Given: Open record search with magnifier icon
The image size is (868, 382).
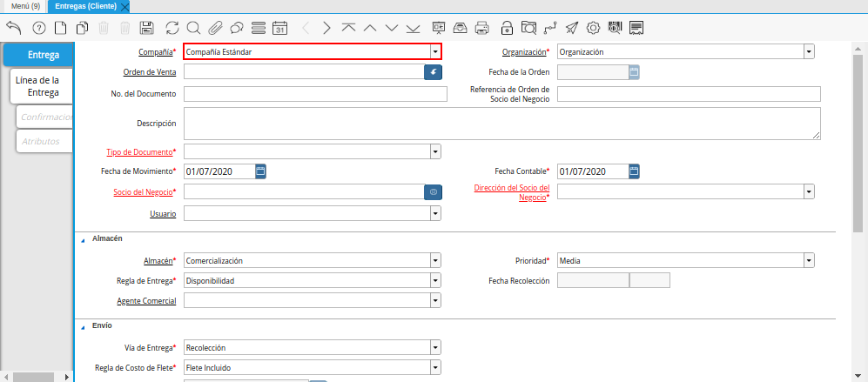Looking at the screenshot, I should [193, 28].
